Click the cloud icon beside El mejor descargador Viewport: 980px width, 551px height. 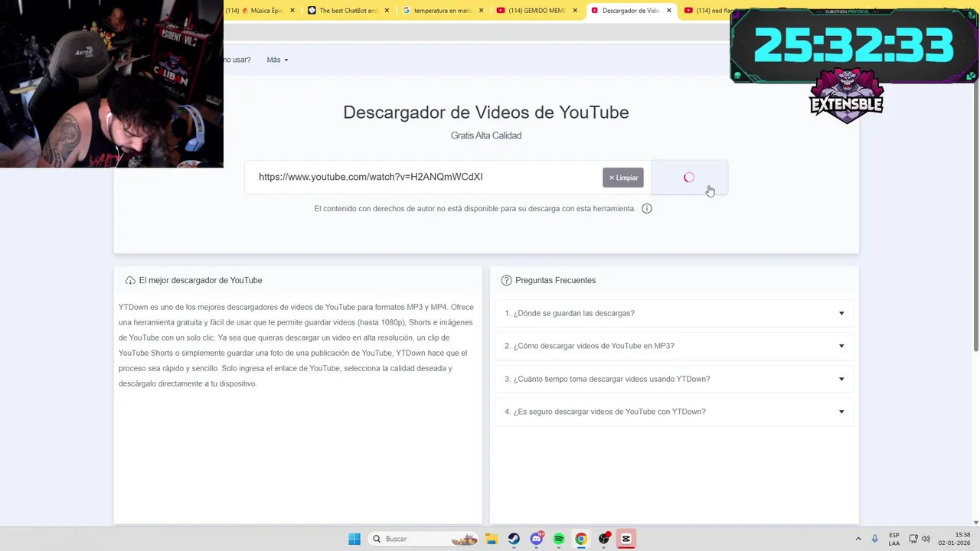[130, 281]
